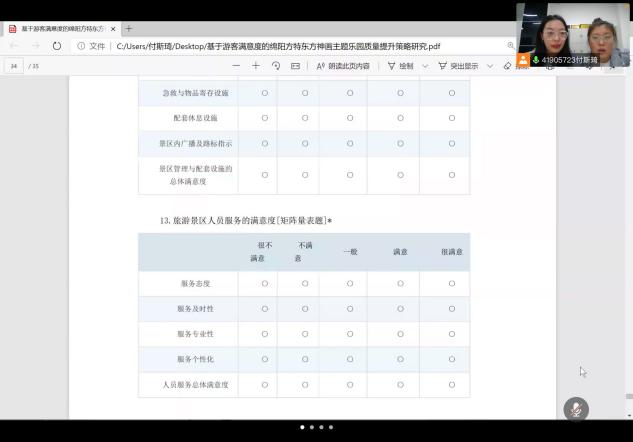
Task: Select 满意 for 服务态度
Action: coord(400,283)
